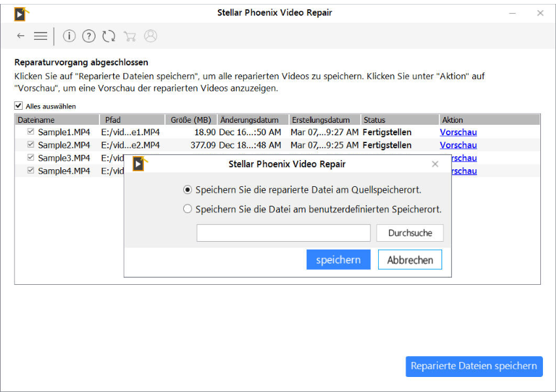Viewport: 556px width, 392px height.
Task: Sort by Größe (MB) column header
Action: pos(191,120)
